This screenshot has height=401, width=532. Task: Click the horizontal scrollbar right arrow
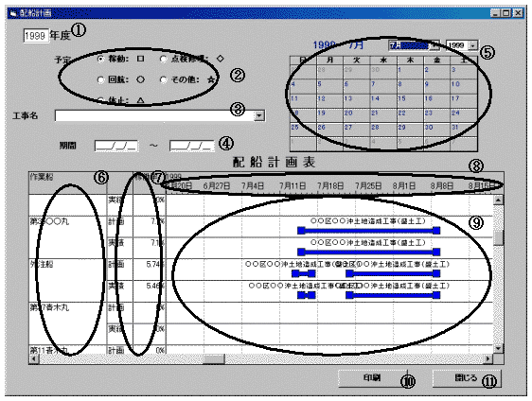click(488, 358)
